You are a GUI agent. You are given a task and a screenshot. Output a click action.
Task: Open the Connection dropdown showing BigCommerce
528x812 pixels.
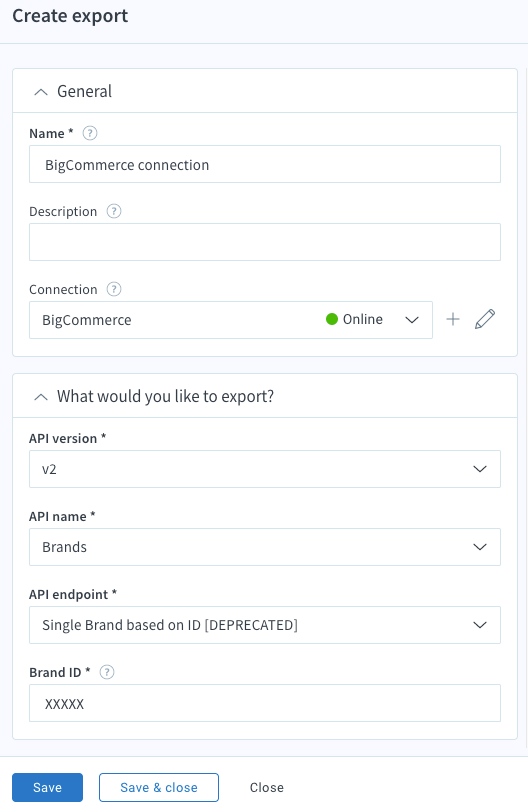coord(231,320)
